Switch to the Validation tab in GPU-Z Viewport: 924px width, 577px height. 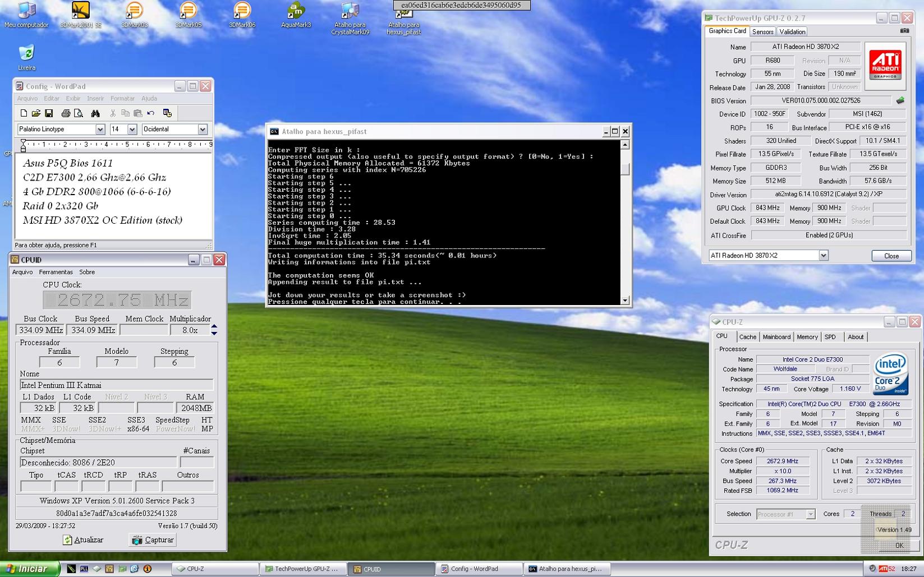tap(792, 32)
